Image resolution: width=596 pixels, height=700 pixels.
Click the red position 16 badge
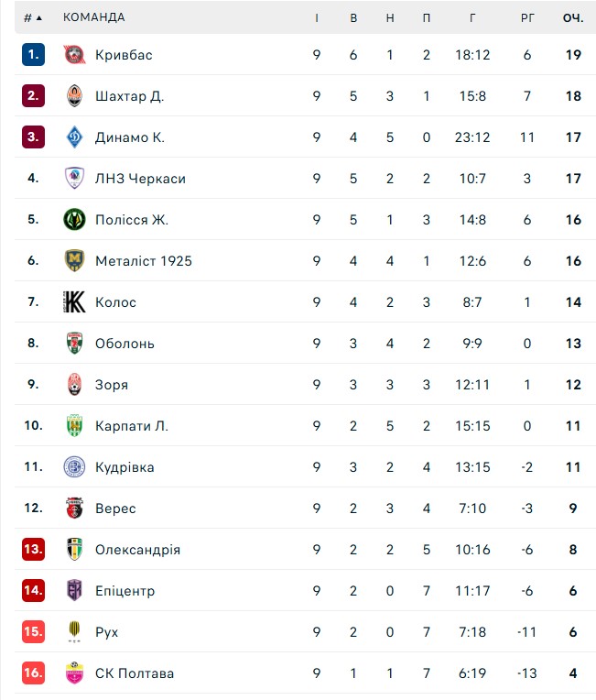33,673
